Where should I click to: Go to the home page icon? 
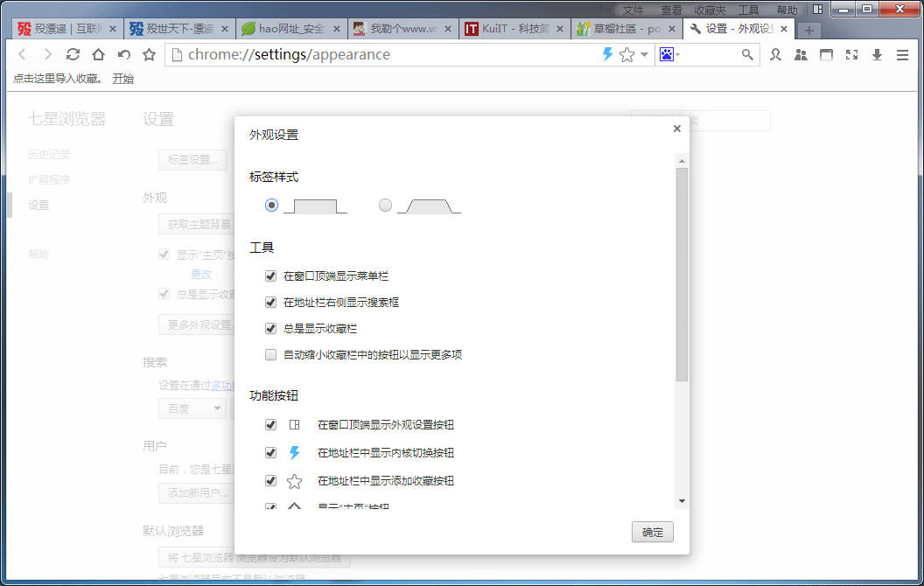pos(98,55)
